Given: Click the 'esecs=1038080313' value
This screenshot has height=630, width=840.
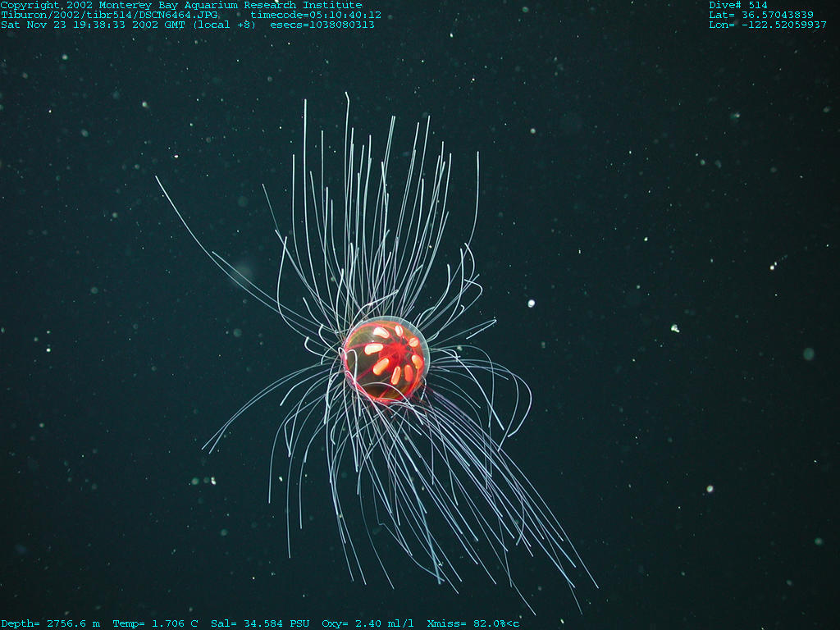Looking at the screenshot, I should pos(322,25).
